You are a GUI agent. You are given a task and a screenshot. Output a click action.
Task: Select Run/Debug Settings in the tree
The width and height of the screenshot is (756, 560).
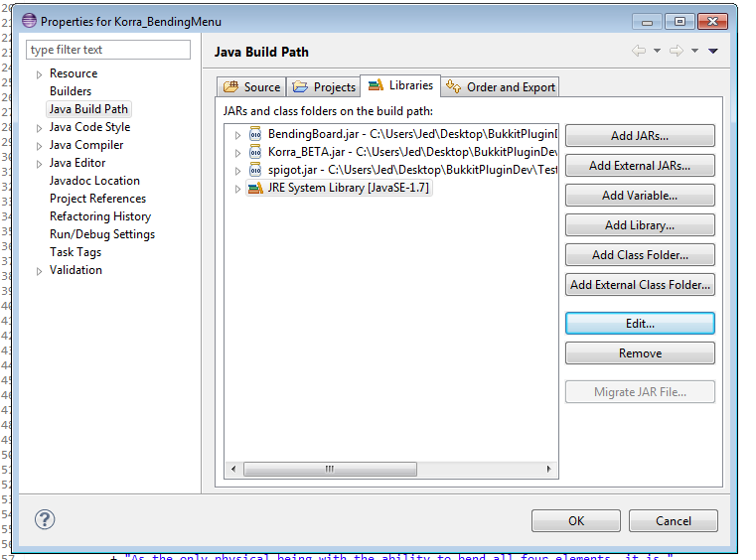(x=102, y=234)
